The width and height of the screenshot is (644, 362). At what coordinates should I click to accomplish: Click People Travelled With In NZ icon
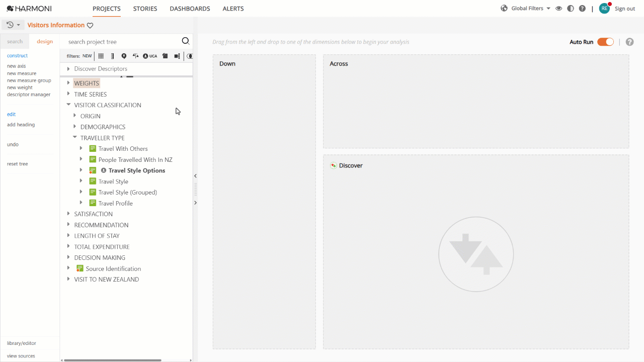(x=93, y=159)
